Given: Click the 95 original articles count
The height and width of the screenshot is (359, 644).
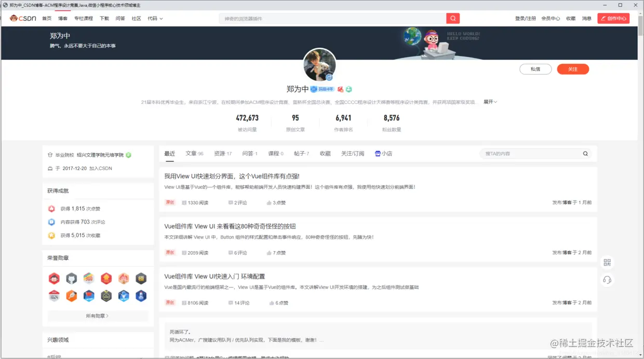Looking at the screenshot, I should pyautogui.click(x=295, y=118).
